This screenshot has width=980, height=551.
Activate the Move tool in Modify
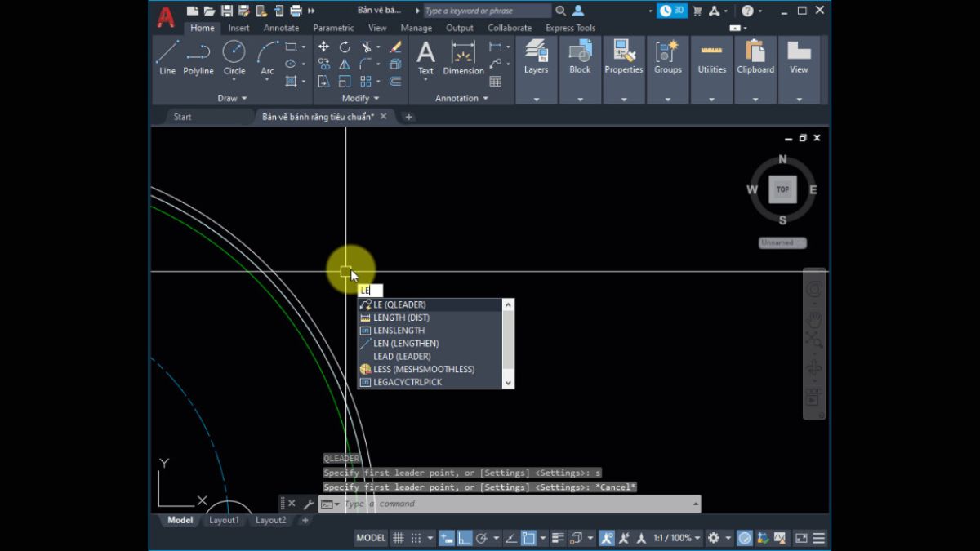323,47
